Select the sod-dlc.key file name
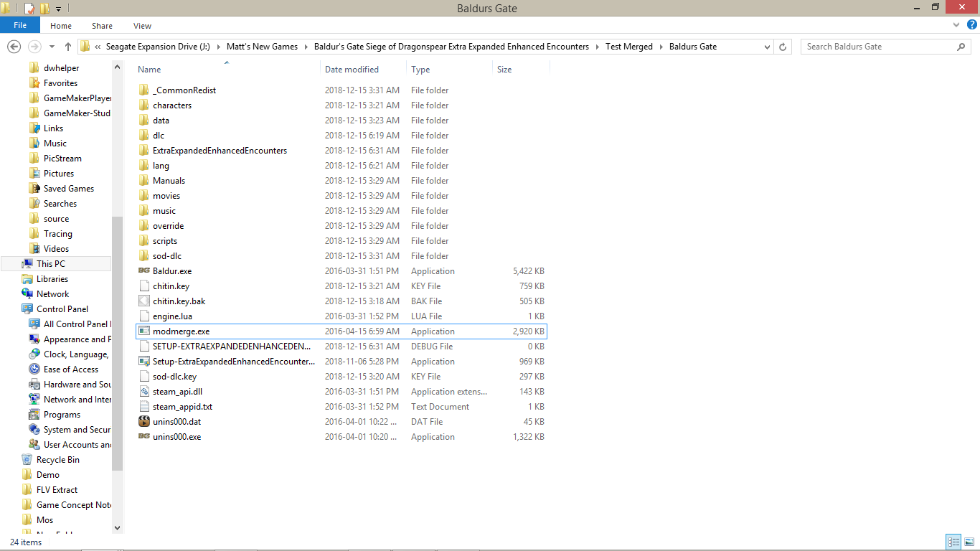This screenshot has width=980, height=551. click(174, 377)
